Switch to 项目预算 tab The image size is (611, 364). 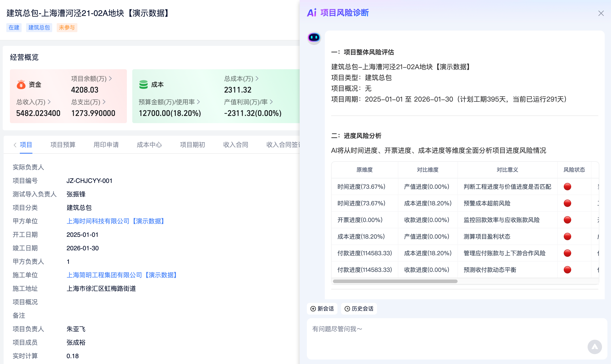pos(63,145)
